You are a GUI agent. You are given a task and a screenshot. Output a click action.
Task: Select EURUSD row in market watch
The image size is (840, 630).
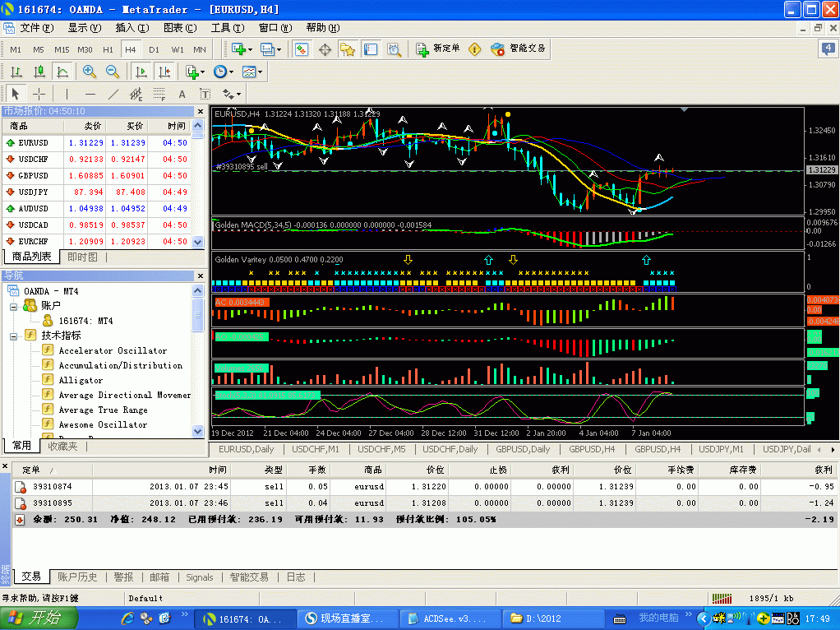click(x=35, y=142)
